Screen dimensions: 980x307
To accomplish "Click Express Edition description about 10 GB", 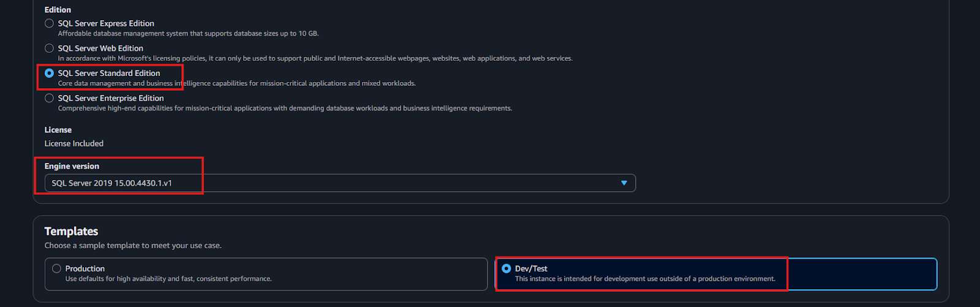I will click(188, 33).
